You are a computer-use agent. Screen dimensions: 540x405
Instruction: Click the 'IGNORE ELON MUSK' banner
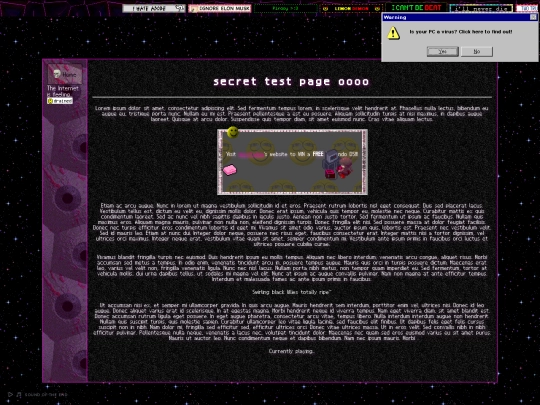pos(220,8)
